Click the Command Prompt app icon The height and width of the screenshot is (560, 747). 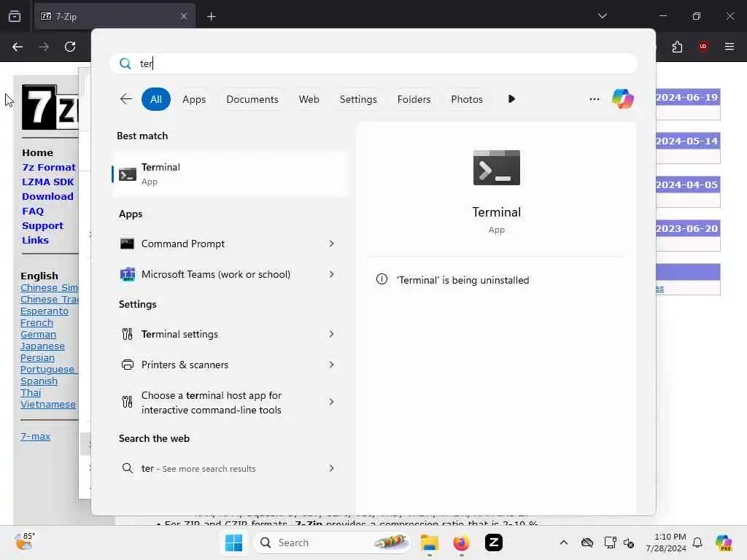[x=127, y=244]
